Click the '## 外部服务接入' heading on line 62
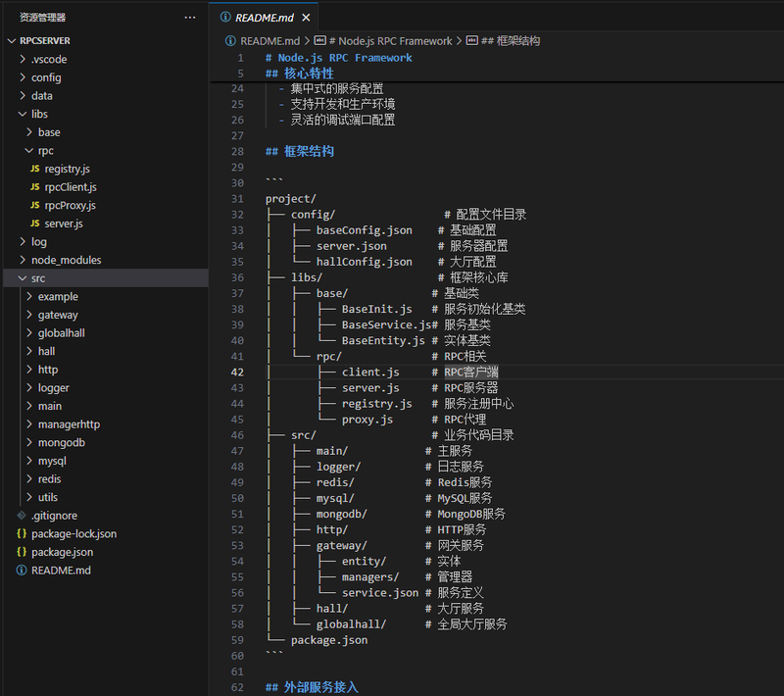This screenshot has width=784, height=696. [312, 687]
